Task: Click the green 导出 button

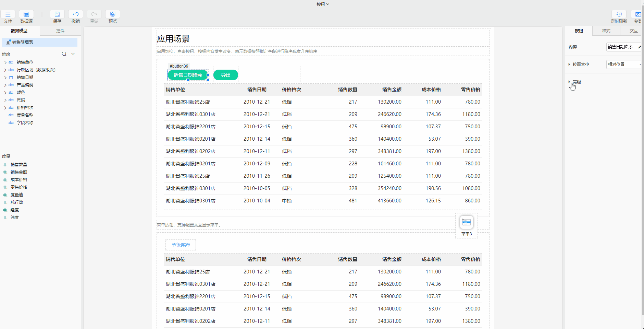Action: pos(225,75)
